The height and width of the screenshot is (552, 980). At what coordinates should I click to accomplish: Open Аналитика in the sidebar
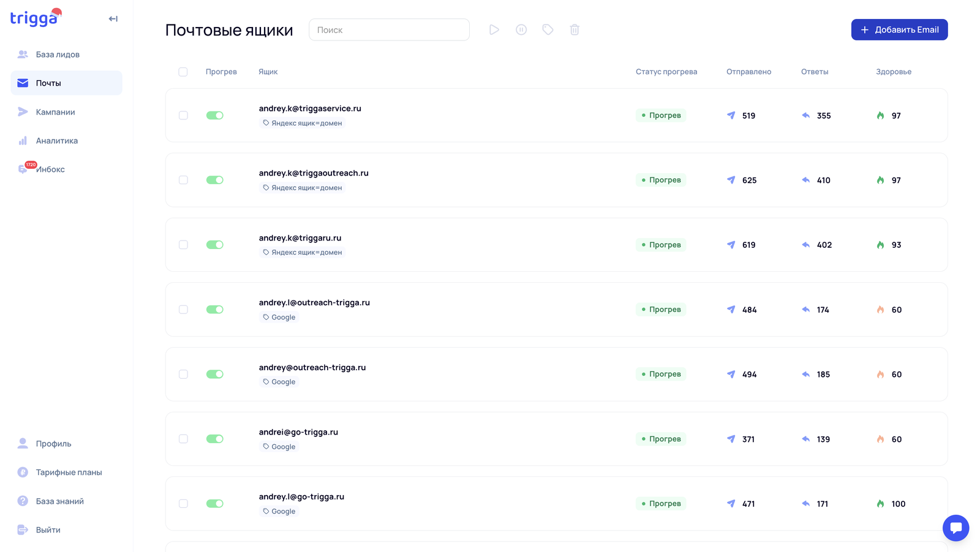pos(56,141)
